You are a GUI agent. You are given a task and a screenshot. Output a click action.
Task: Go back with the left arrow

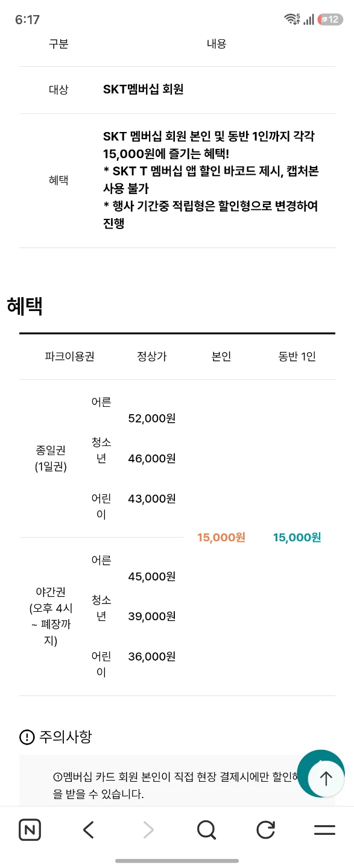tap(88, 830)
